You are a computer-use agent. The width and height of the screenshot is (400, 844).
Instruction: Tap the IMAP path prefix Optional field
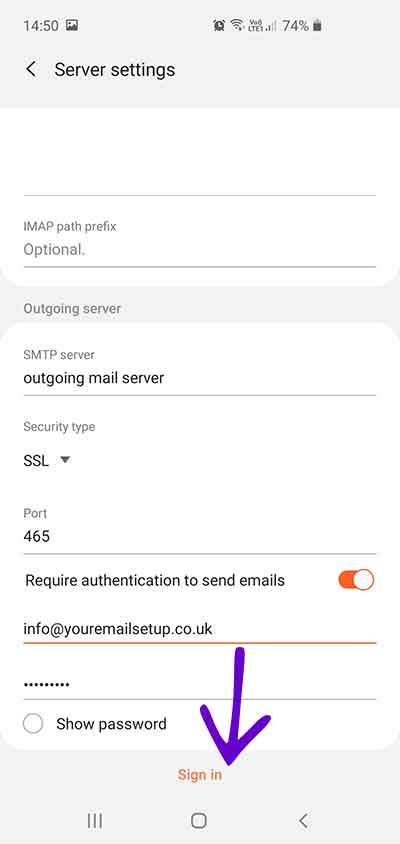(200, 250)
